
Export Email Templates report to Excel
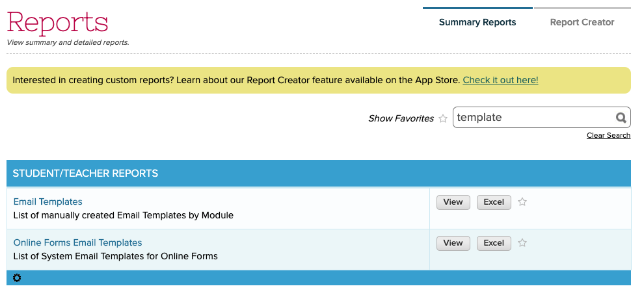[x=494, y=202]
